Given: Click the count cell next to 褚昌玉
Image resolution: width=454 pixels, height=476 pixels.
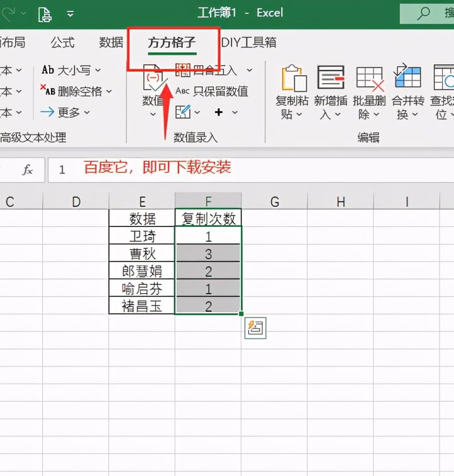Looking at the screenshot, I should [x=208, y=305].
